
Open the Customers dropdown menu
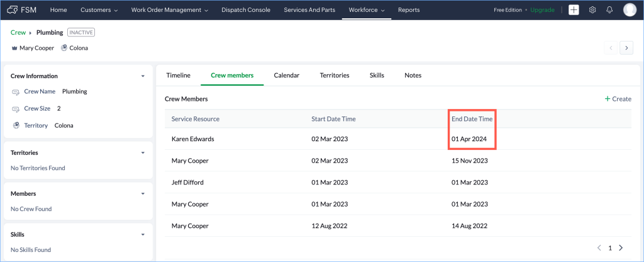tap(99, 10)
